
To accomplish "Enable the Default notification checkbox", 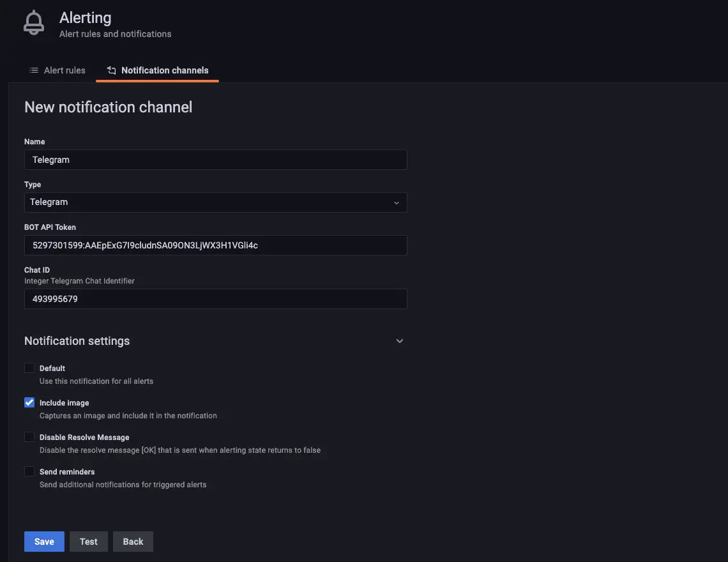I will coord(29,368).
